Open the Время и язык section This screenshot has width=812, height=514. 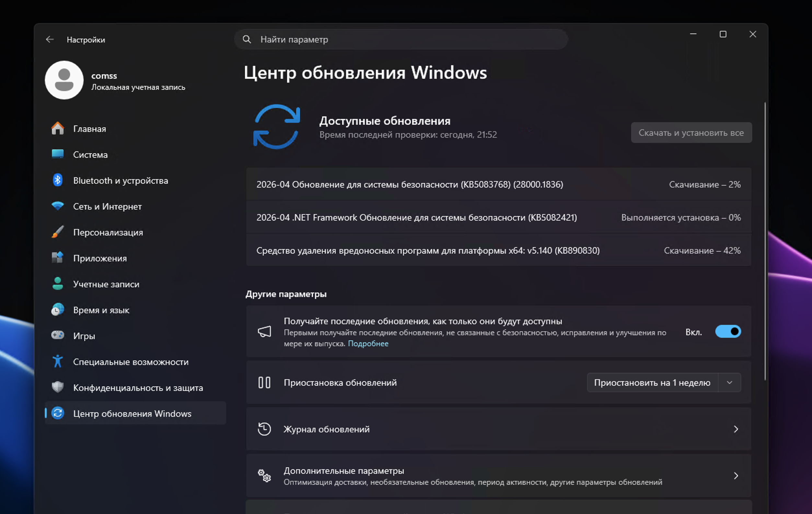point(101,310)
